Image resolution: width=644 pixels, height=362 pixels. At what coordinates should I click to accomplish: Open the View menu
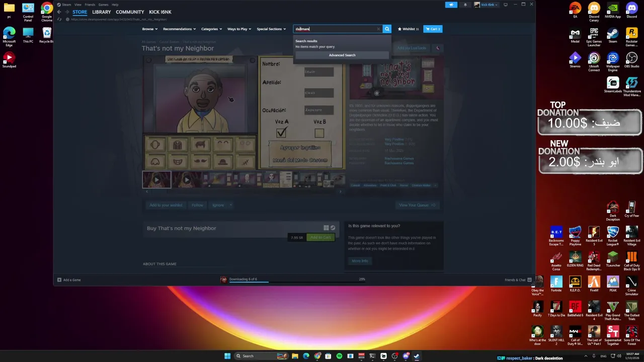click(x=78, y=5)
